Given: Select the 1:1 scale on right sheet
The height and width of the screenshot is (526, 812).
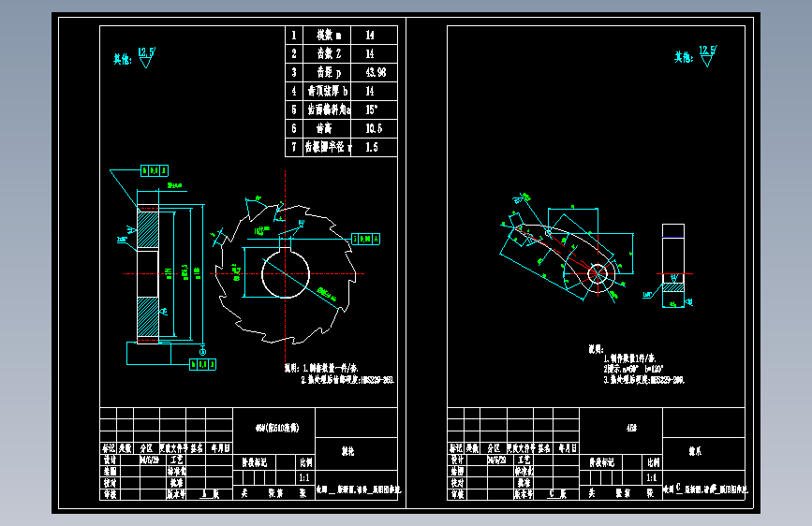Looking at the screenshot, I should click(652, 478).
